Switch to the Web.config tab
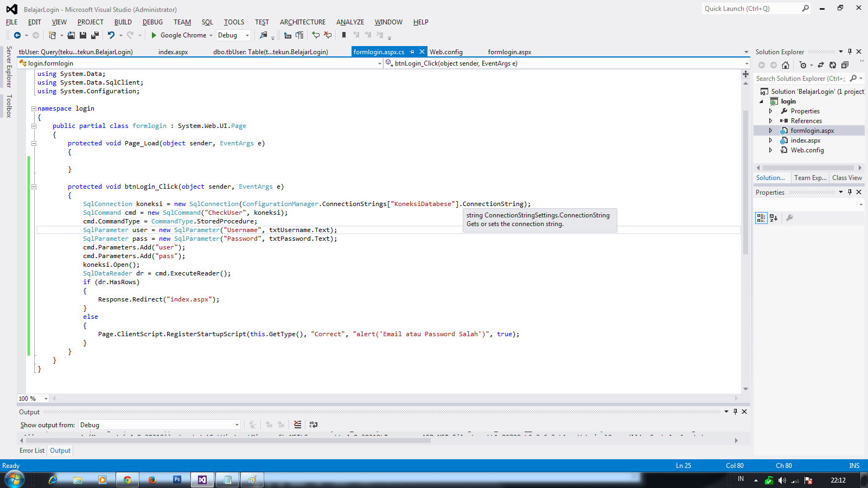868x488 pixels. [446, 52]
